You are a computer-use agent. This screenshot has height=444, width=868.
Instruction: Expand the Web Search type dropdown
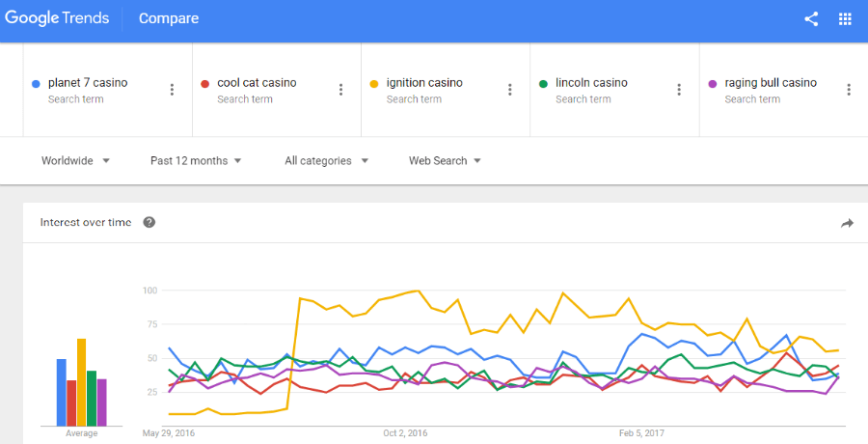[x=445, y=161]
